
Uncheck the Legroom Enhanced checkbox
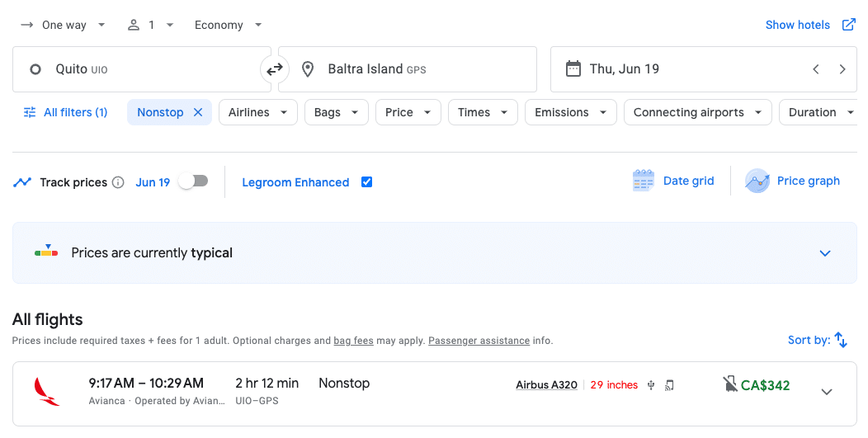tap(367, 182)
